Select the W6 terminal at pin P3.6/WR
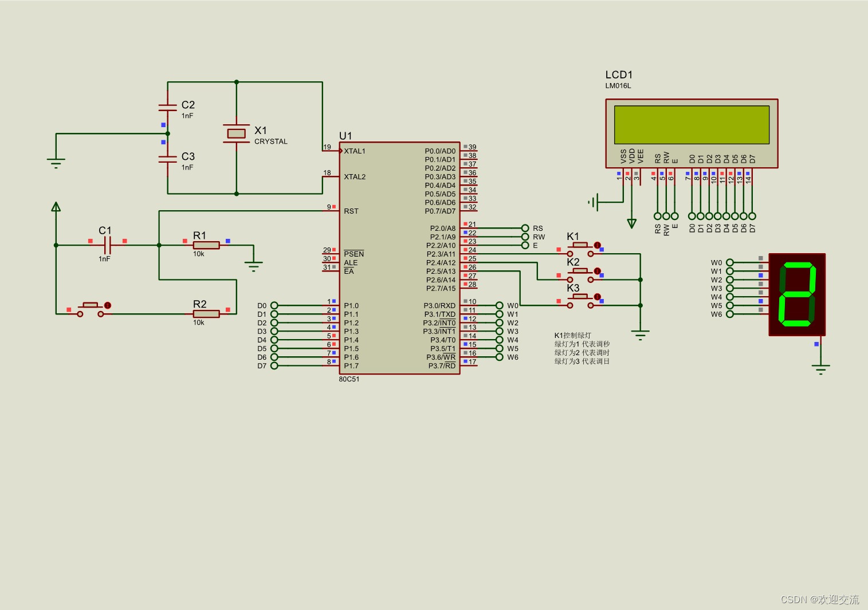The width and height of the screenshot is (868, 610). pos(500,357)
